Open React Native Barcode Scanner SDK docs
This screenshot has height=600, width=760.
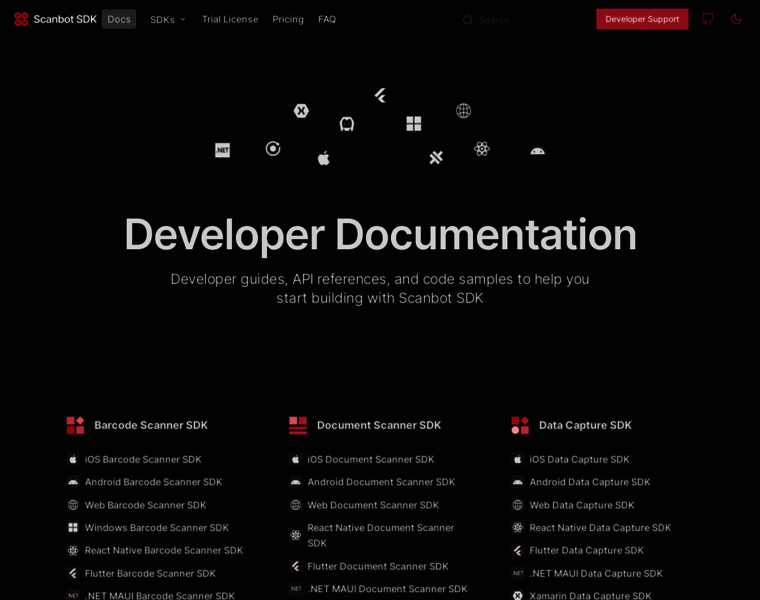[x=164, y=551]
